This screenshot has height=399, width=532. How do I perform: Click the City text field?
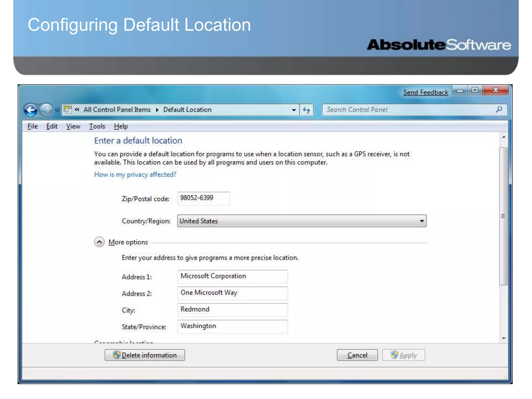[232, 310]
